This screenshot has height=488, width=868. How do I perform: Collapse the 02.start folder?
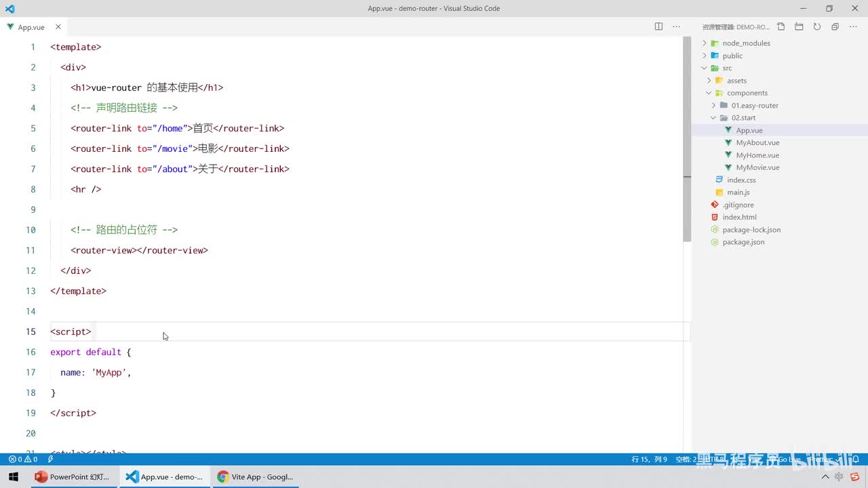[x=713, y=118]
